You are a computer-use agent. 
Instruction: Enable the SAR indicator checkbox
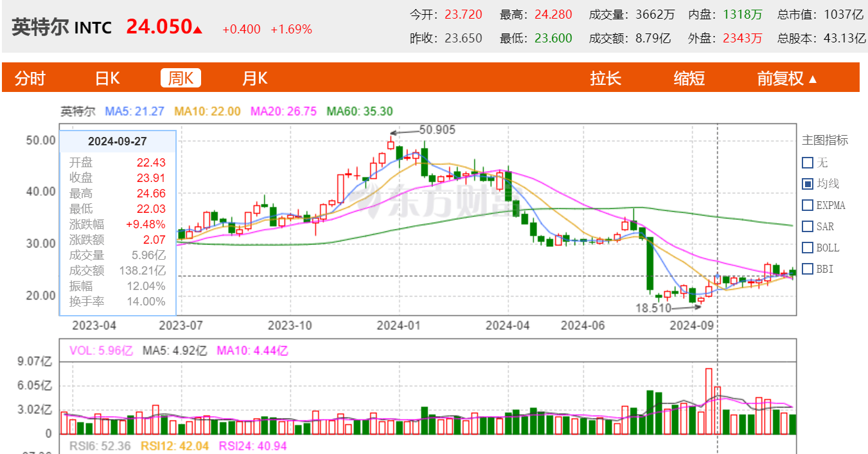(x=808, y=226)
